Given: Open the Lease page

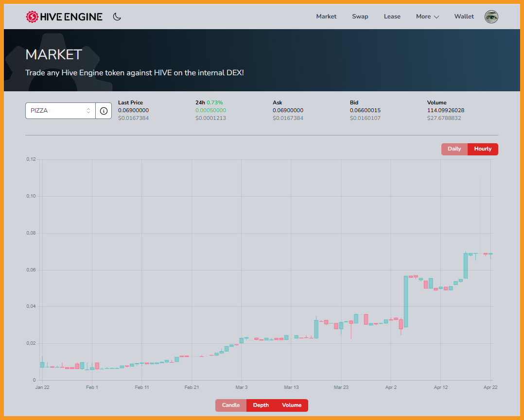Looking at the screenshot, I should click(x=392, y=17).
